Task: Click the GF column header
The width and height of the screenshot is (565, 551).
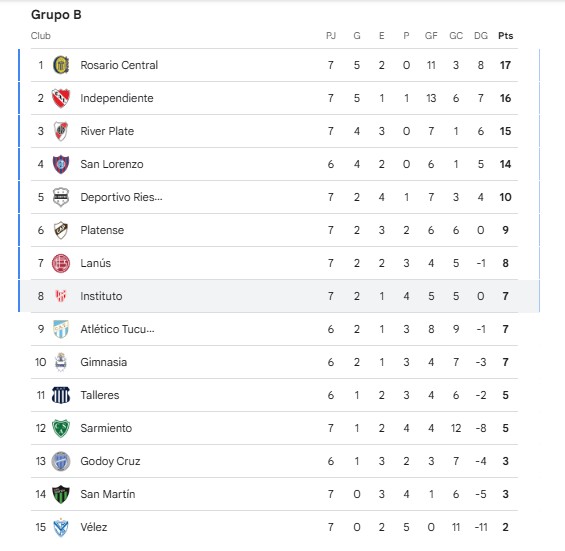Action: point(431,36)
